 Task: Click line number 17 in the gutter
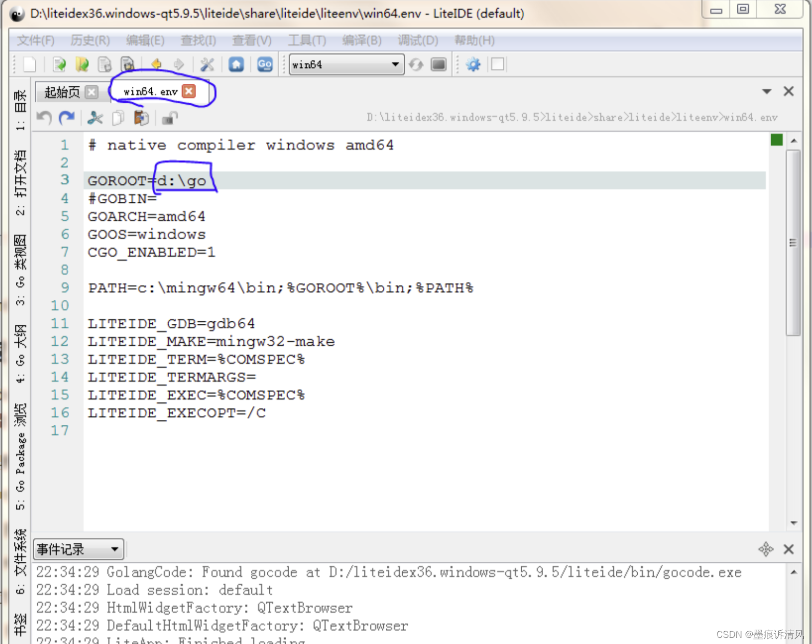point(60,431)
